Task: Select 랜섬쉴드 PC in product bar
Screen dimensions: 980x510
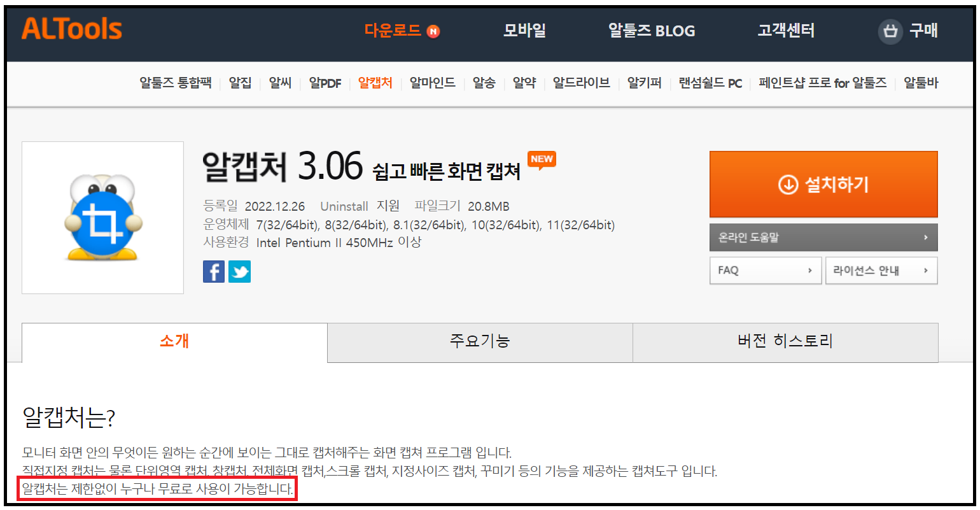Action: (x=710, y=83)
